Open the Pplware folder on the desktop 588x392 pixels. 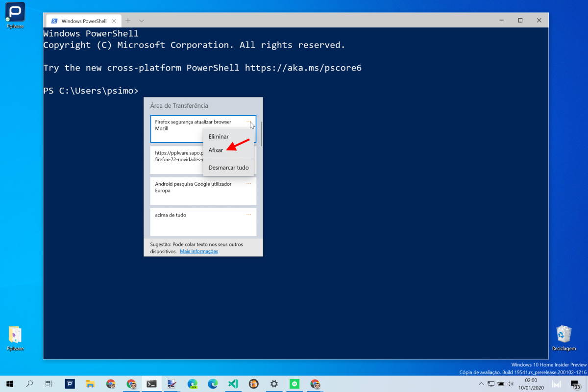[x=15, y=338]
